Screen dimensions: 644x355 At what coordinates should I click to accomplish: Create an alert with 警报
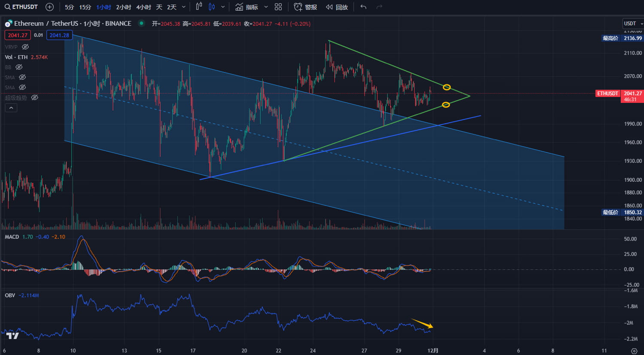(311, 7)
